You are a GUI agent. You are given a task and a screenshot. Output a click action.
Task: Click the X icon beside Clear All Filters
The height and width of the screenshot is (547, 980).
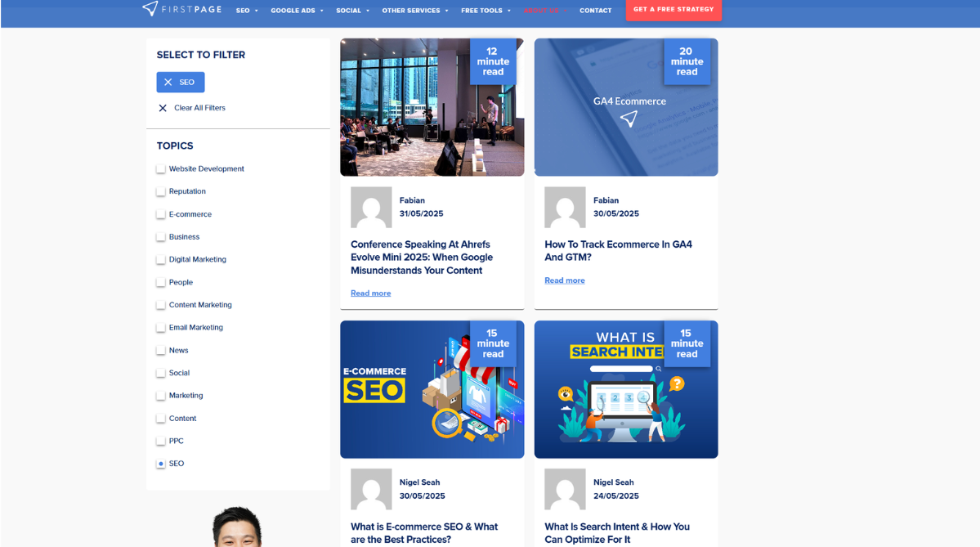pyautogui.click(x=163, y=108)
